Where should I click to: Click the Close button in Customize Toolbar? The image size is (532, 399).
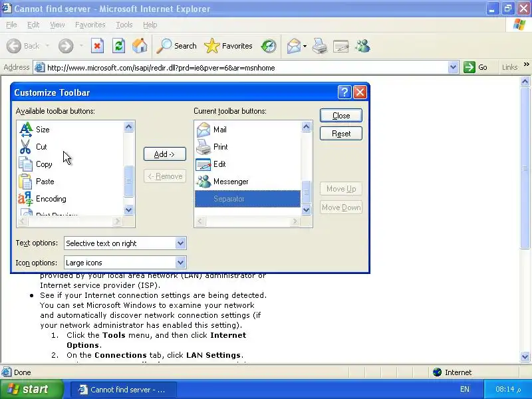tap(341, 116)
